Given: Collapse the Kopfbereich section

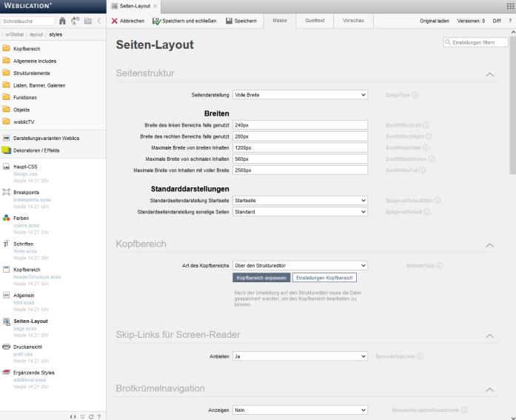Looking at the screenshot, I should [489, 245].
